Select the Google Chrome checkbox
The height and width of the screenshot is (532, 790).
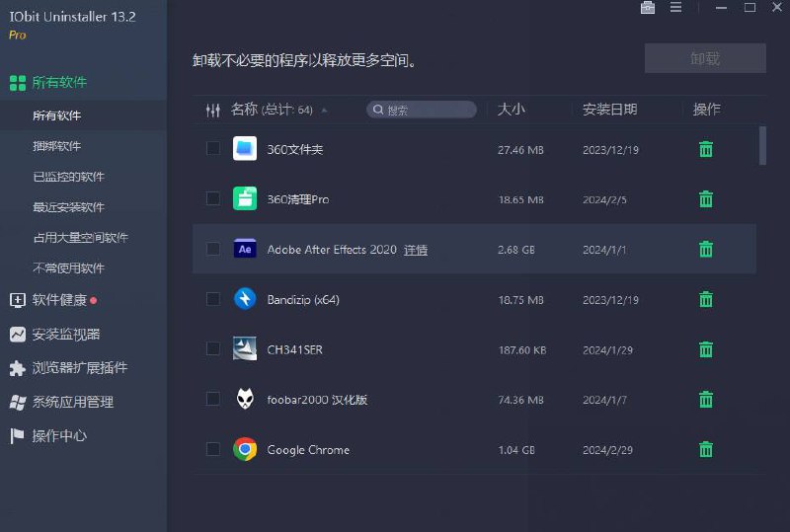pyautogui.click(x=213, y=449)
